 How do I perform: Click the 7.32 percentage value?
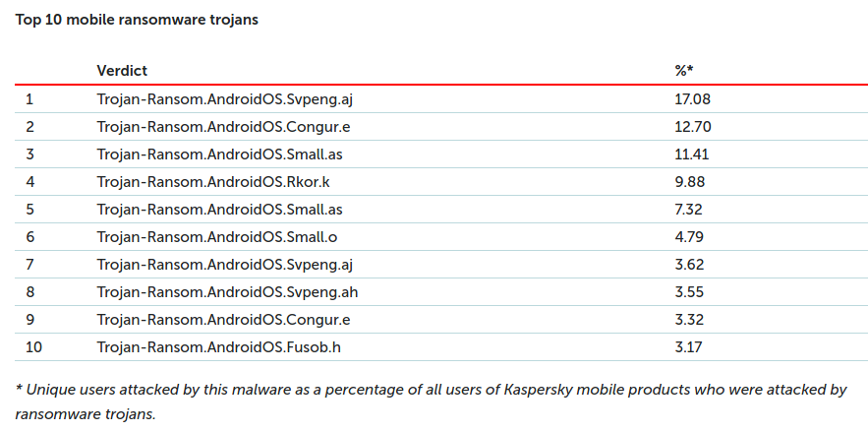[x=689, y=210]
